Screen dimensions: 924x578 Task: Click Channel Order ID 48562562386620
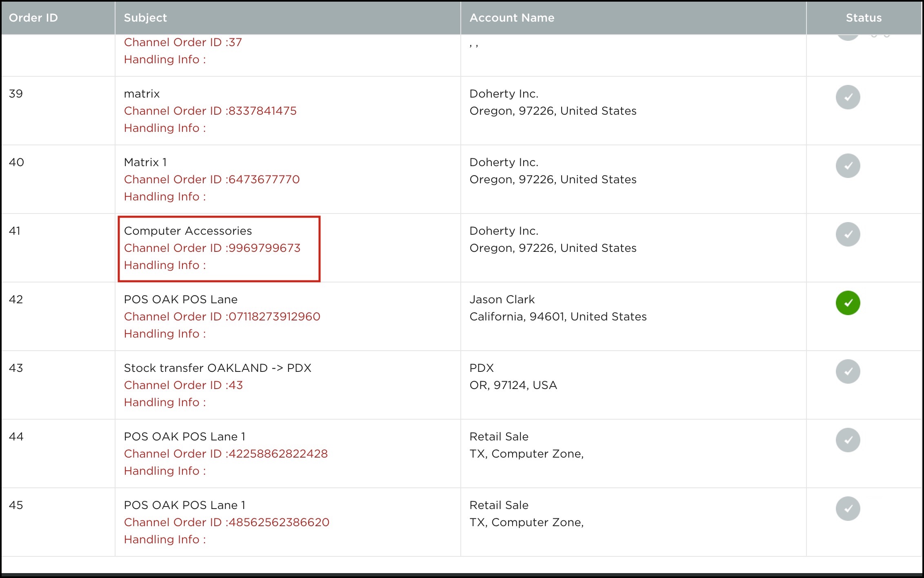point(227,522)
